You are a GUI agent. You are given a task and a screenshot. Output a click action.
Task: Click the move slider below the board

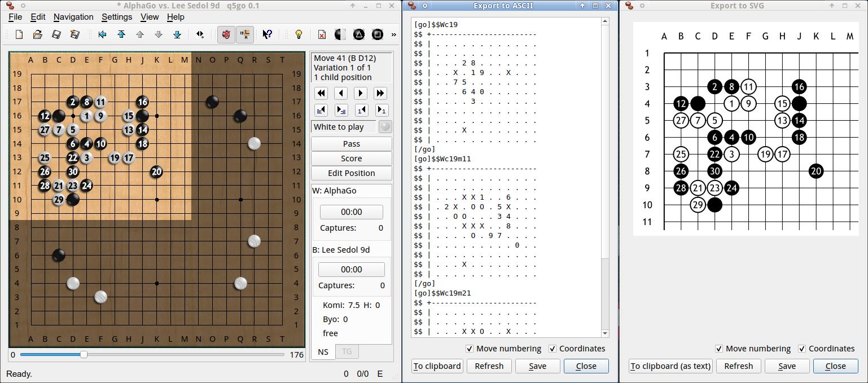point(84,355)
